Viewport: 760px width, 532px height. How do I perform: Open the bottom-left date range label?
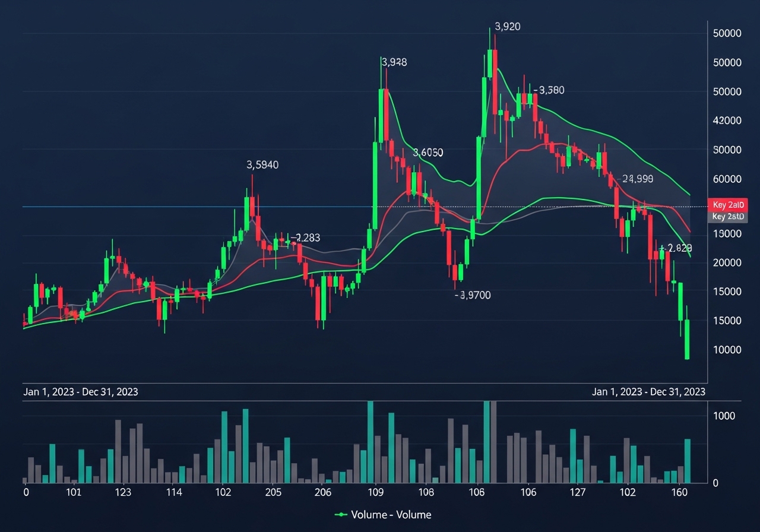pyautogui.click(x=80, y=392)
